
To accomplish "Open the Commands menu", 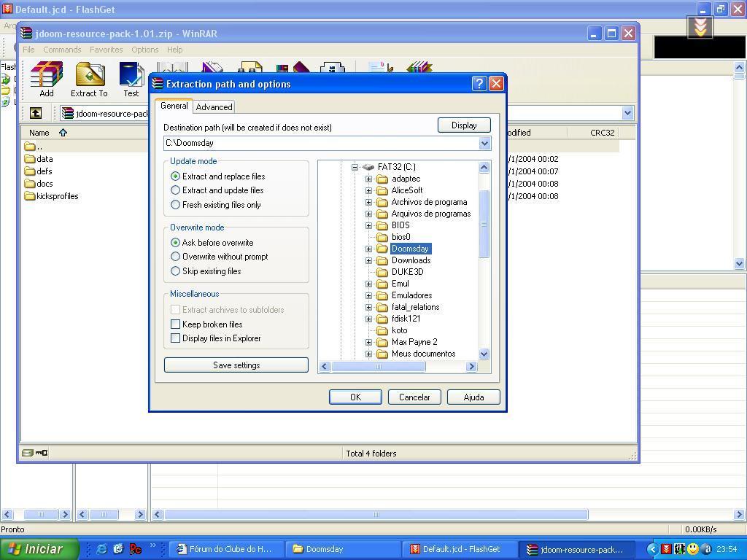I will point(62,50).
